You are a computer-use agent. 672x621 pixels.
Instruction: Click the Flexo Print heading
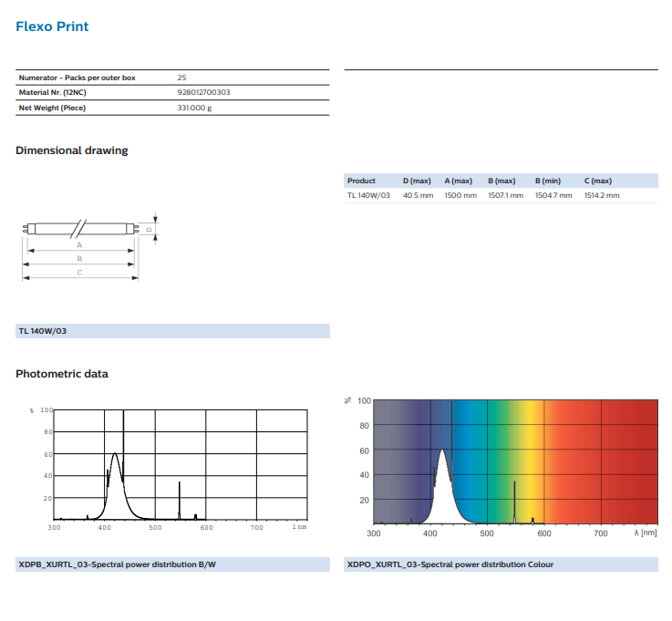point(52,26)
